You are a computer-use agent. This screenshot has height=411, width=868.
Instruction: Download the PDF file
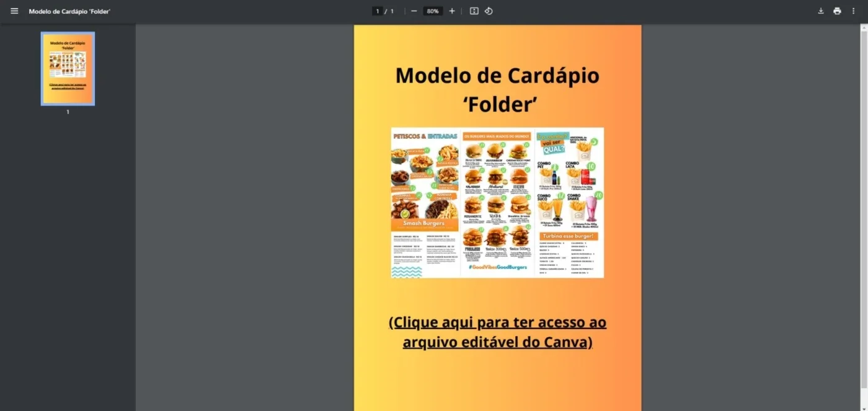click(821, 11)
